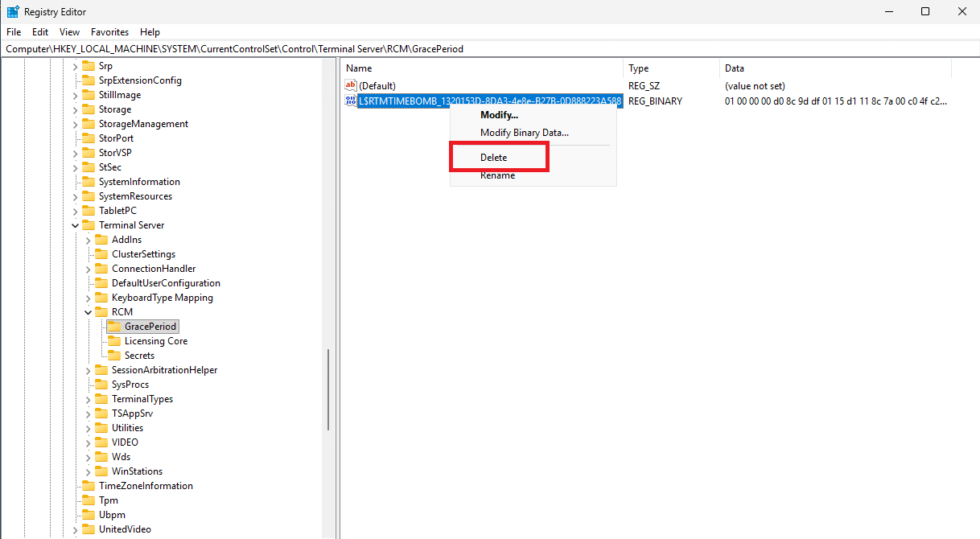The image size is (980, 539).
Task: Click the Registry Editor app icon in title bar
Action: click(x=13, y=12)
